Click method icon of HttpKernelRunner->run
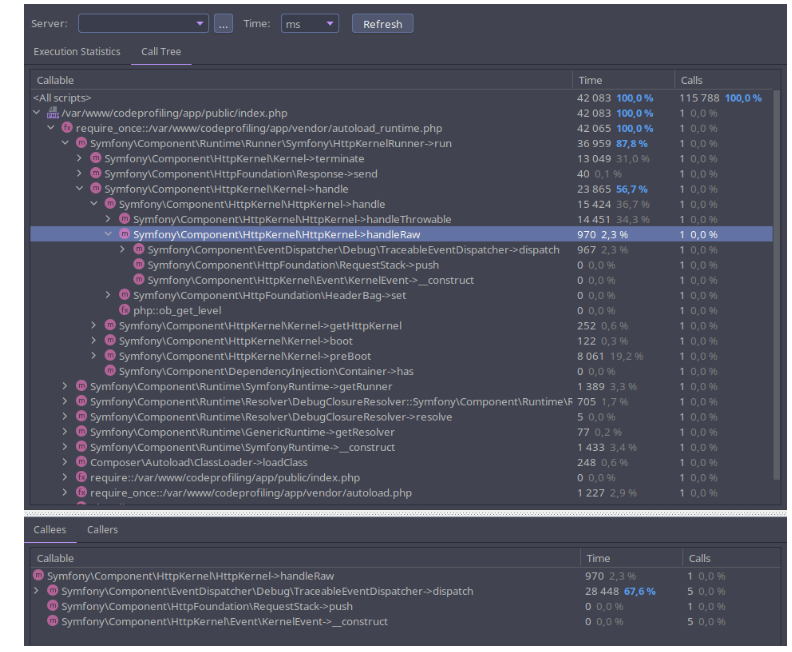The width and height of the screenshot is (792, 652). [x=81, y=143]
